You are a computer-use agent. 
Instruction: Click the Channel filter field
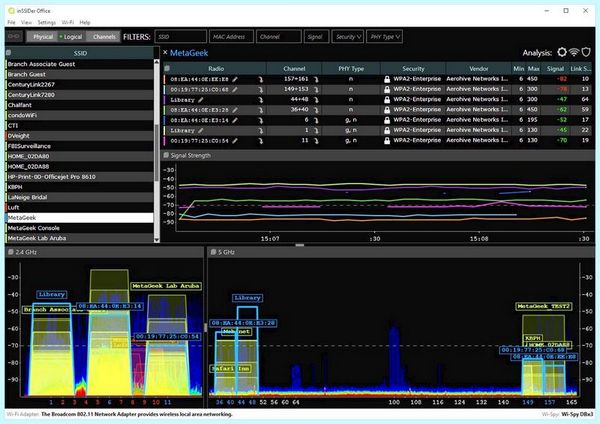pyautogui.click(x=279, y=37)
